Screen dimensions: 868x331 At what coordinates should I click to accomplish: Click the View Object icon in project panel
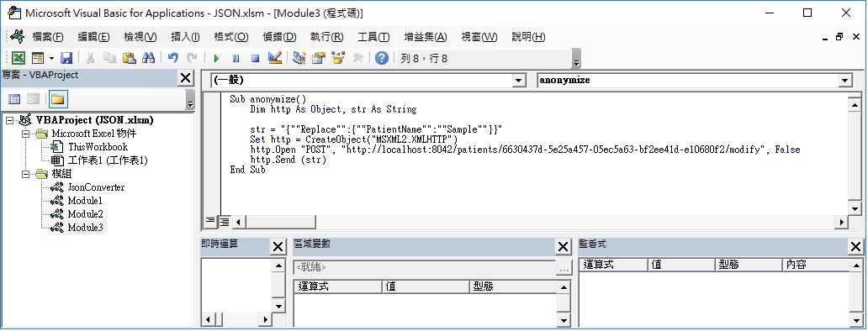point(33,99)
